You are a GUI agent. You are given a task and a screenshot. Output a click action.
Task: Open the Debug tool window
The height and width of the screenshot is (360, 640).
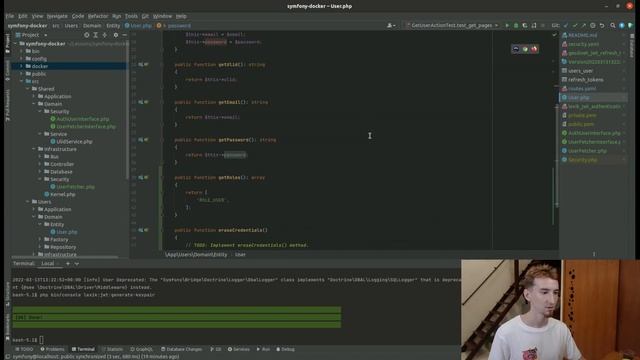pos(285,349)
